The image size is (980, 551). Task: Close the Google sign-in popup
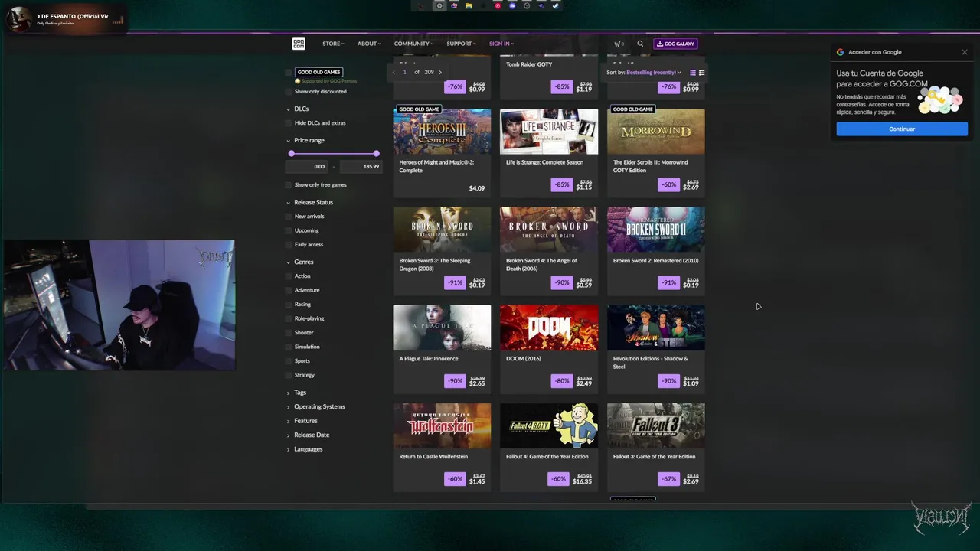coord(965,52)
